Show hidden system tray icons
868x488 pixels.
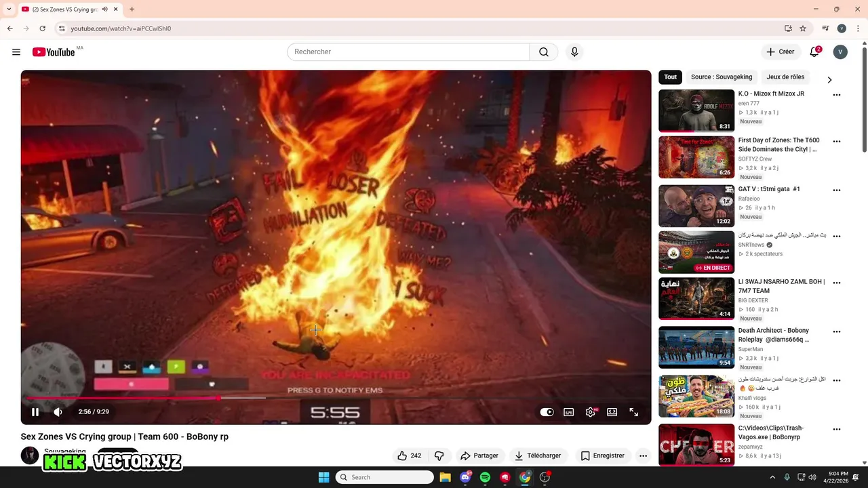pyautogui.click(x=772, y=477)
